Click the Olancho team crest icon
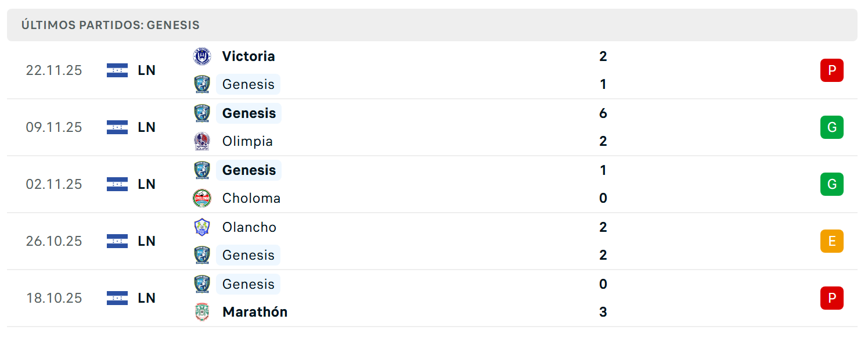 point(201,227)
